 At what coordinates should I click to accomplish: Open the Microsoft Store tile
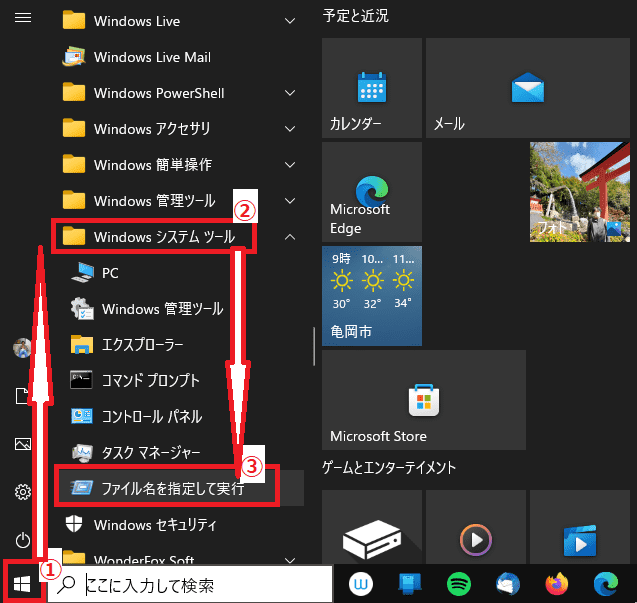[x=424, y=399]
